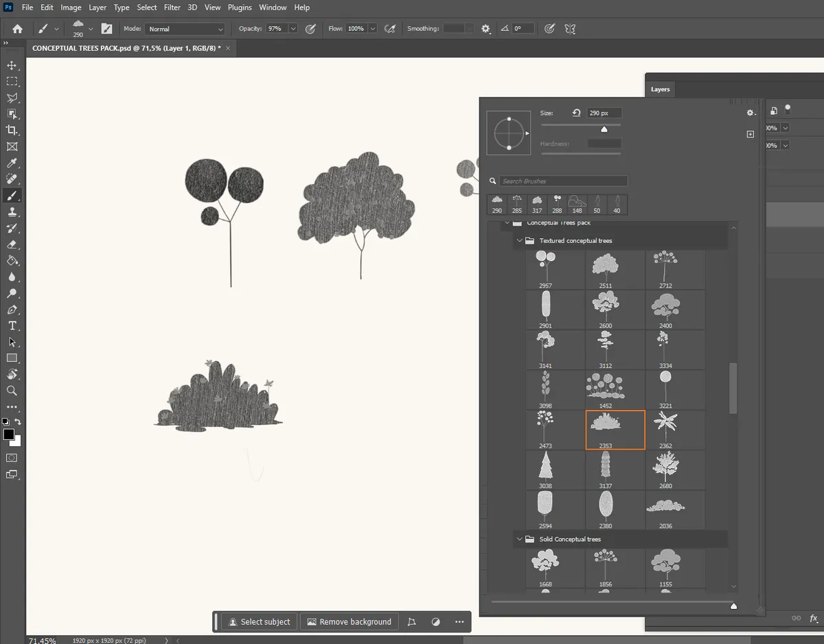
Task: Click the Remove background button
Action: pos(349,621)
